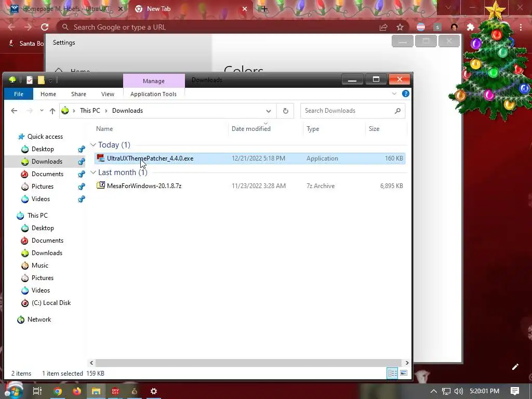Viewport: 532px width, 399px height.
Task: Open Desktop under Quick access
Action: (43, 149)
